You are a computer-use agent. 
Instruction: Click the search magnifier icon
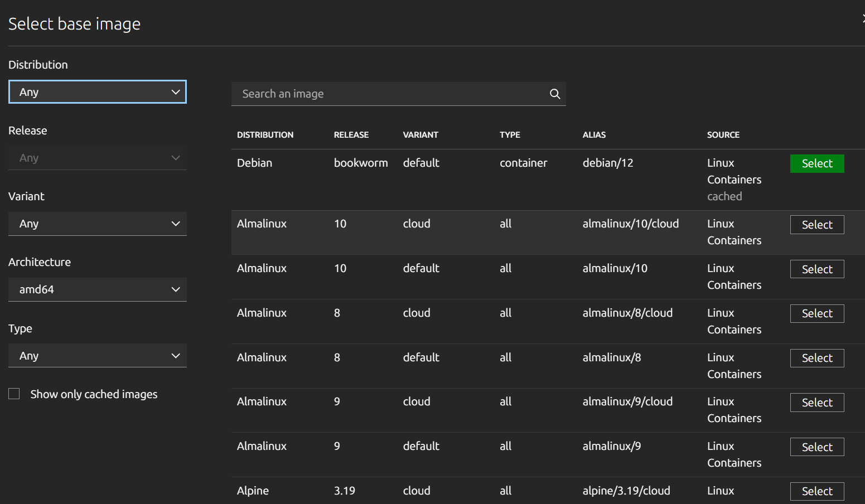(x=554, y=94)
